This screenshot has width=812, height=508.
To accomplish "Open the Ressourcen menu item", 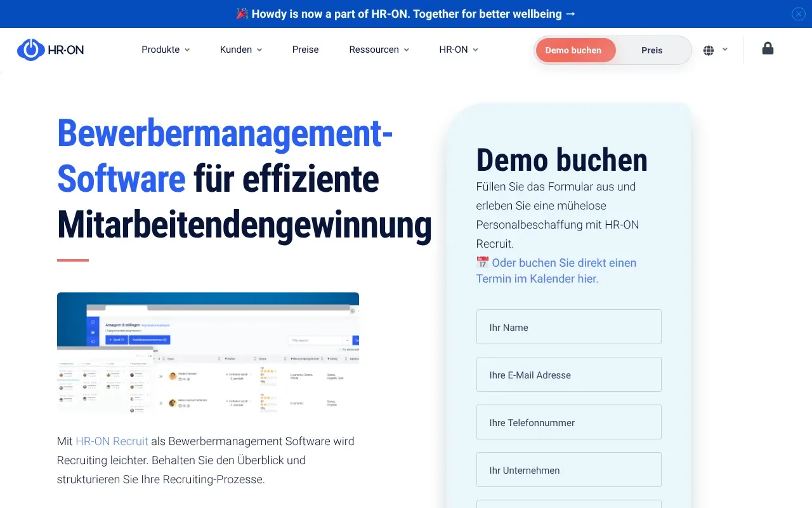I will point(374,50).
